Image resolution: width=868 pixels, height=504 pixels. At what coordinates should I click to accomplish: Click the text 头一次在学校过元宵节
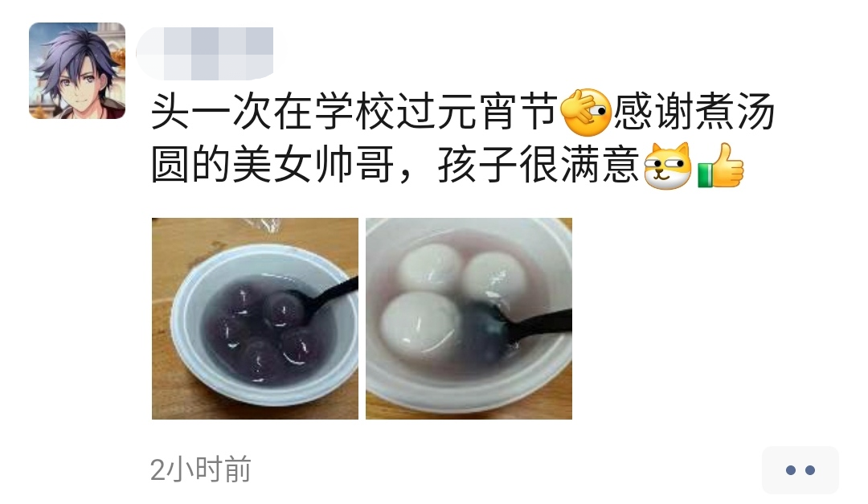point(354,113)
